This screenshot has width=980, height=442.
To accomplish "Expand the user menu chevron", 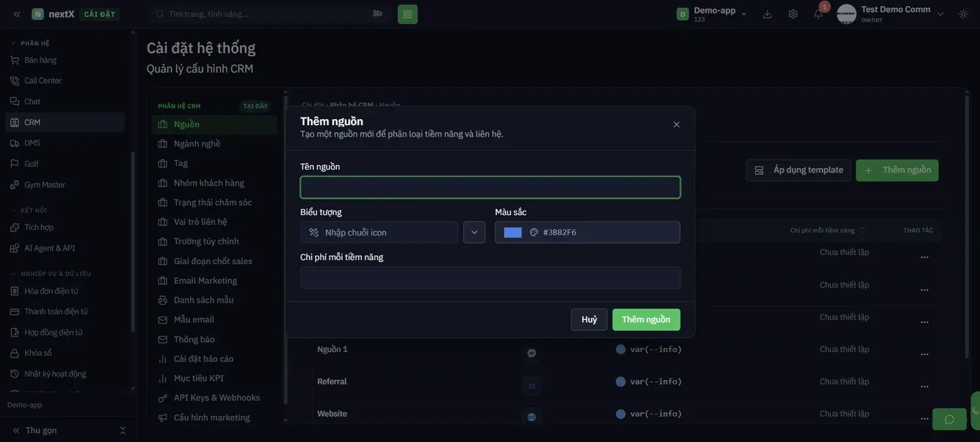I will tap(941, 14).
